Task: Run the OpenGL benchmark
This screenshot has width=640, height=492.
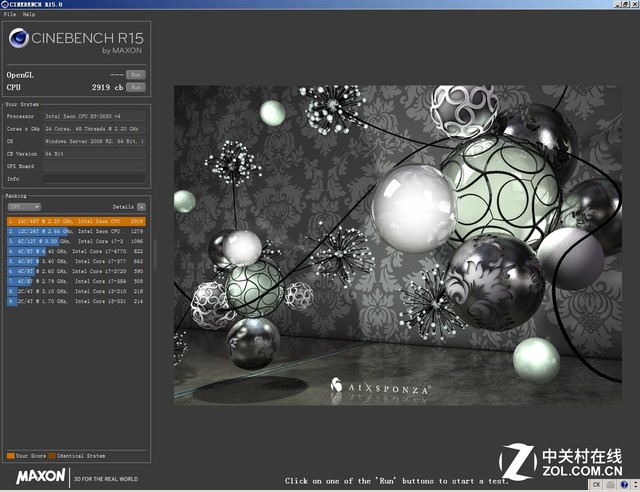Action: 136,75
